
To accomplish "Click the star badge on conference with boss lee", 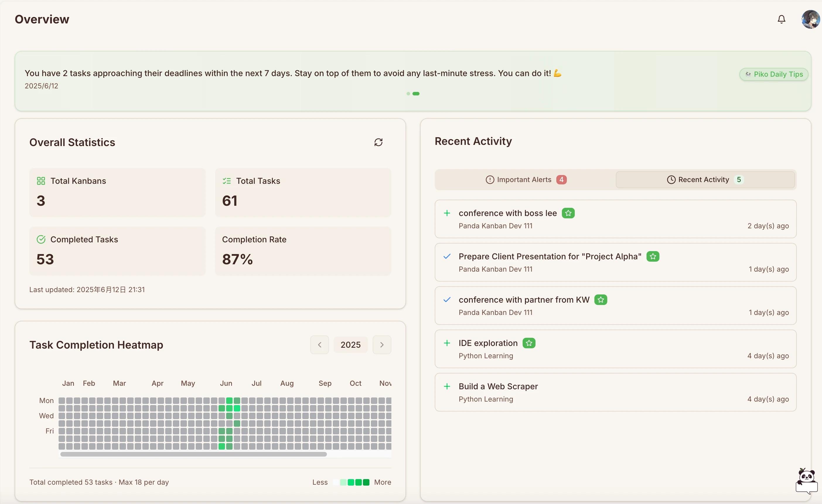I will point(568,213).
